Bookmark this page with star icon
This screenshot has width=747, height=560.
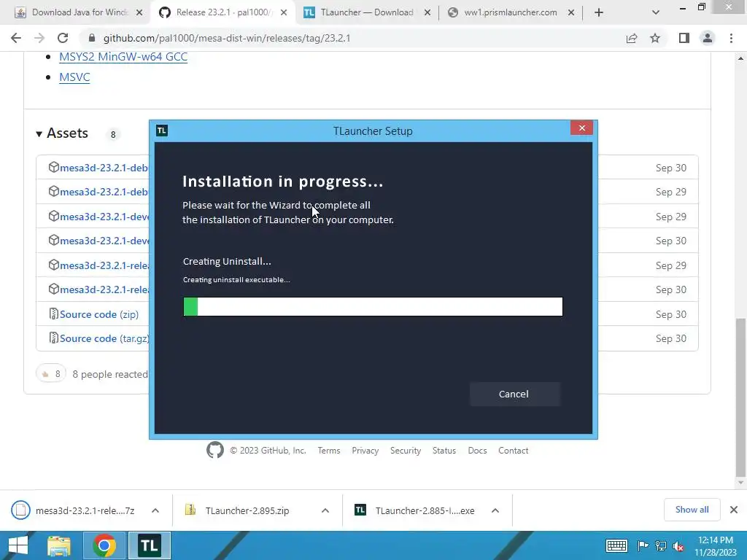pos(655,38)
